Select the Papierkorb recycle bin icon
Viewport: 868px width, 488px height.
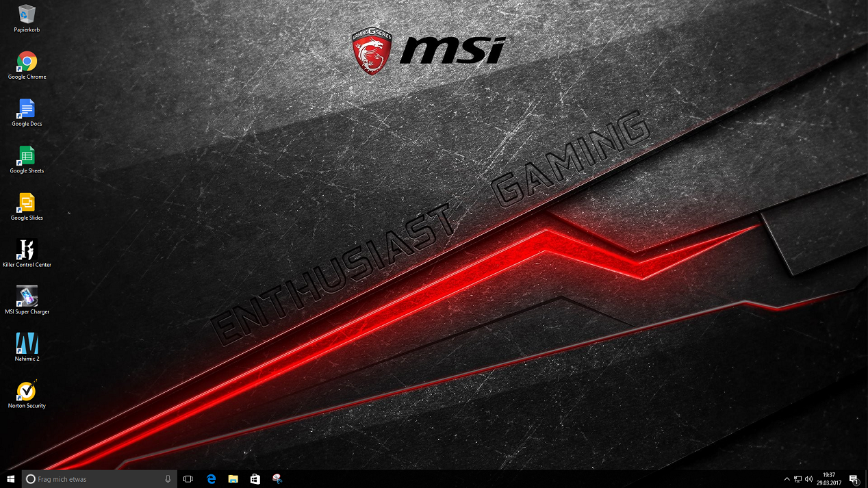point(27,19)
